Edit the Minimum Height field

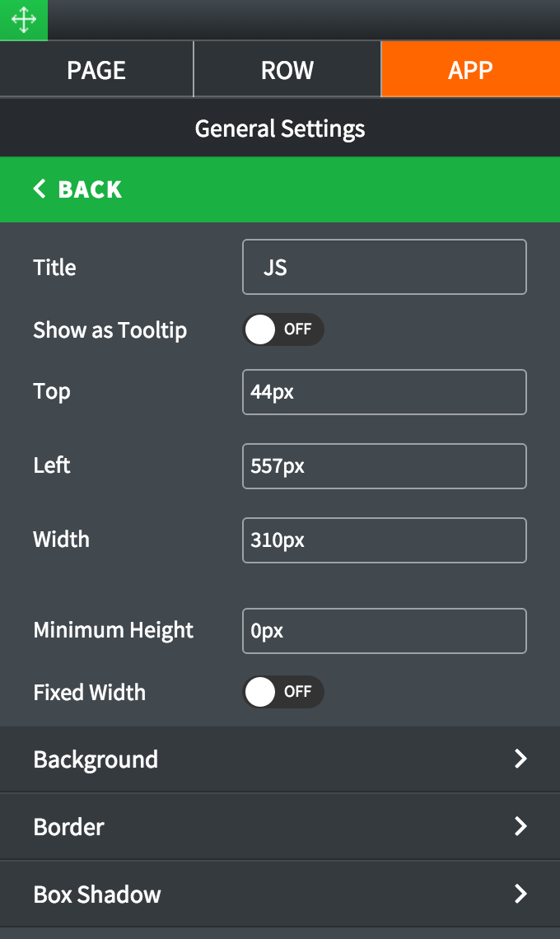[384, 631]
